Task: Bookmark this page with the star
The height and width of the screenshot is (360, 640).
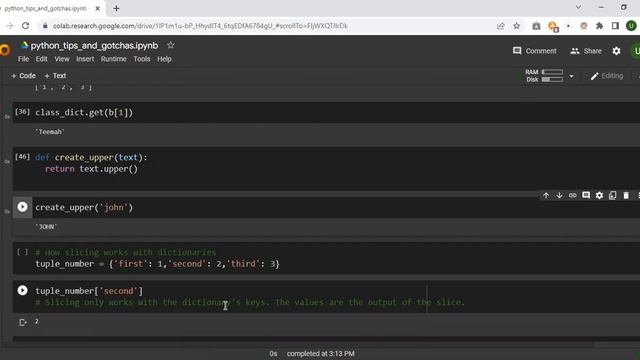Action: [517, 26]
